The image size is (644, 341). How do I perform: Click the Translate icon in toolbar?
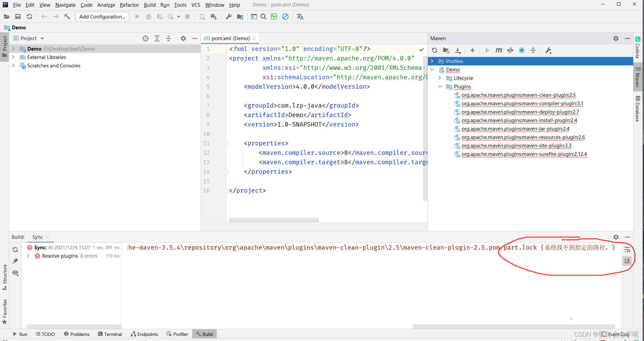tap(300, 17)
